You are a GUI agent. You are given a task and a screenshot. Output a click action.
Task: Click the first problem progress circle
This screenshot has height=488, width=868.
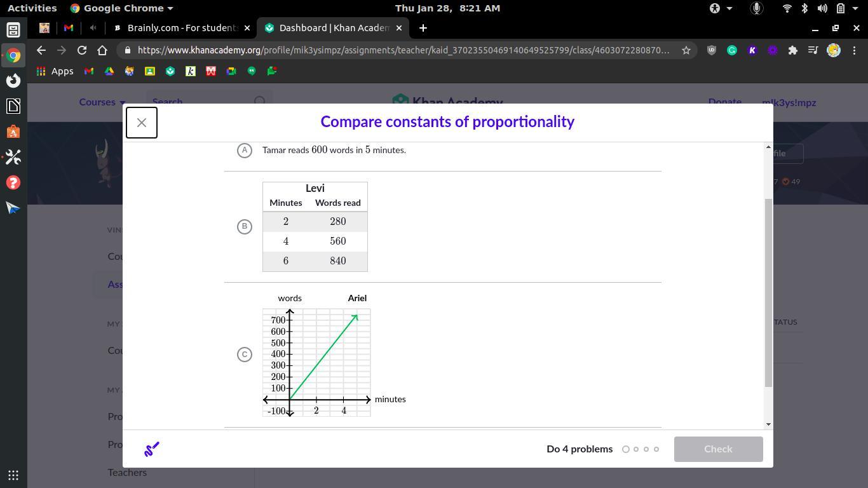pos(626,449)
